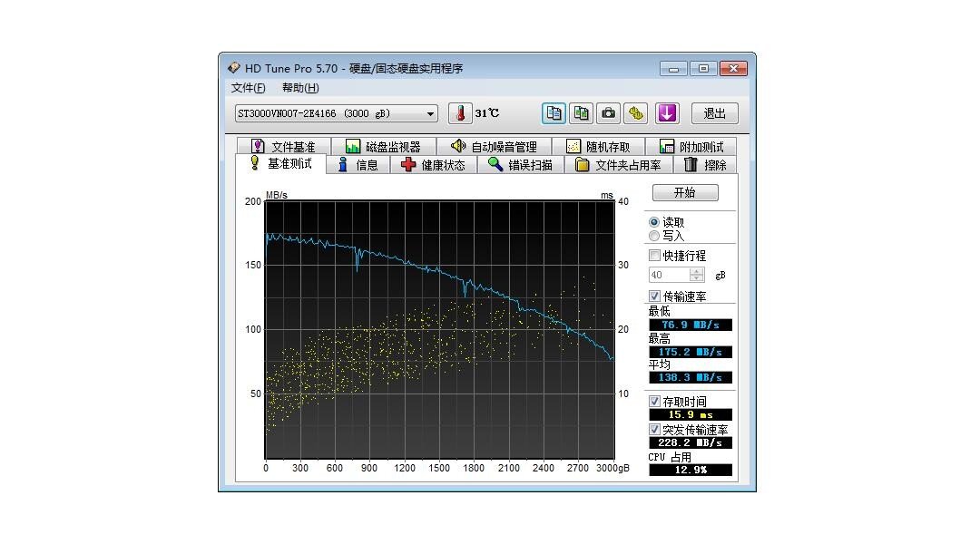Click the HD Tune Pro title bar icon

234,67
